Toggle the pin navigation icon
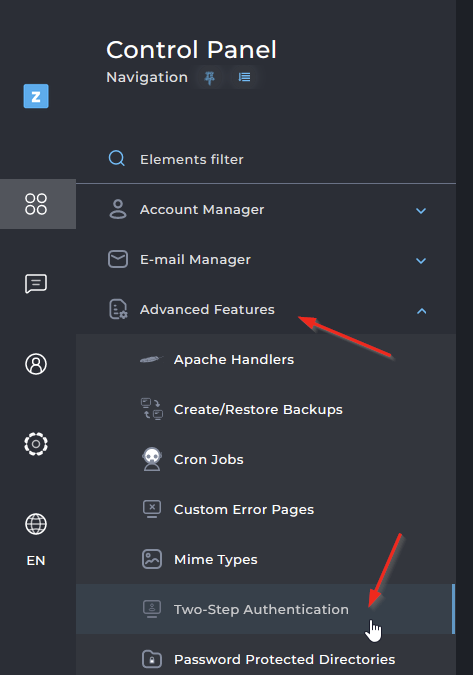Image resolution: width=473 pixels, height=675 pixels. click(x=210, y=77)
